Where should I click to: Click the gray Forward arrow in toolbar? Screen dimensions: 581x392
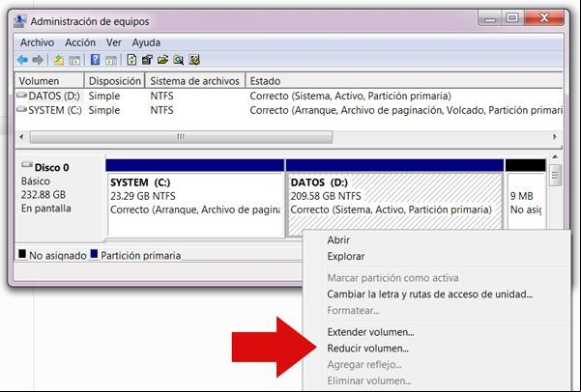38,60
